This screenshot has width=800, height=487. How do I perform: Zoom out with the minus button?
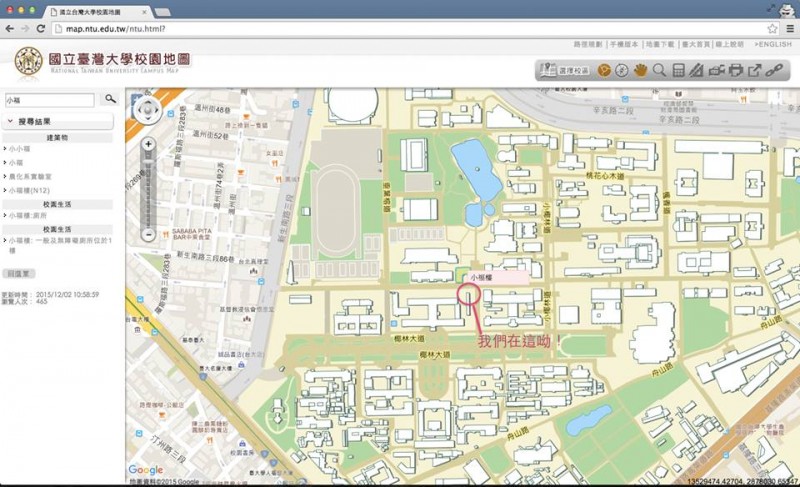(148, 235)
